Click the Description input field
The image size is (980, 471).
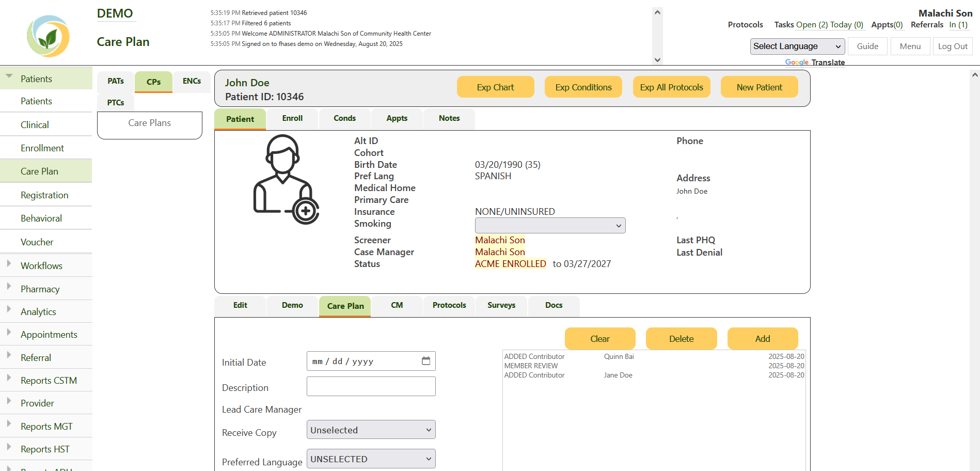pos(371,386)
